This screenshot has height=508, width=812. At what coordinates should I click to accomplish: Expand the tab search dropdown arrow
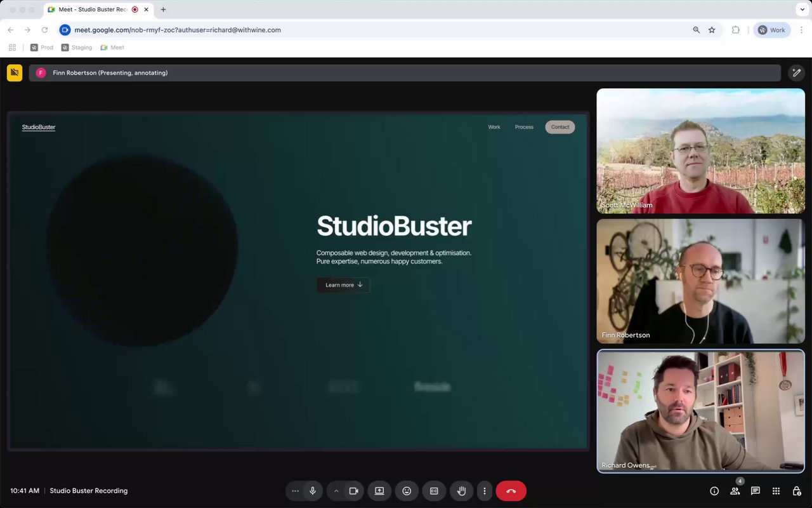[x=802, y=10]
